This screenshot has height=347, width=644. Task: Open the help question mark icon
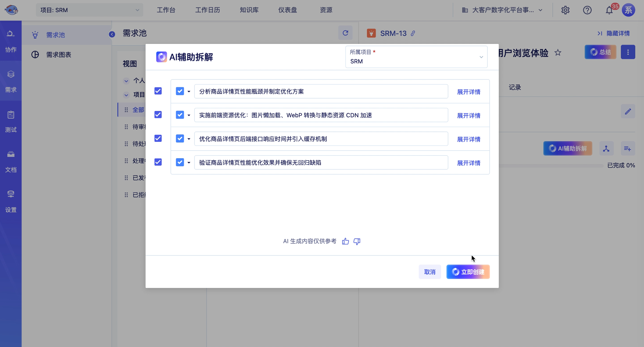tap(587, 10)
